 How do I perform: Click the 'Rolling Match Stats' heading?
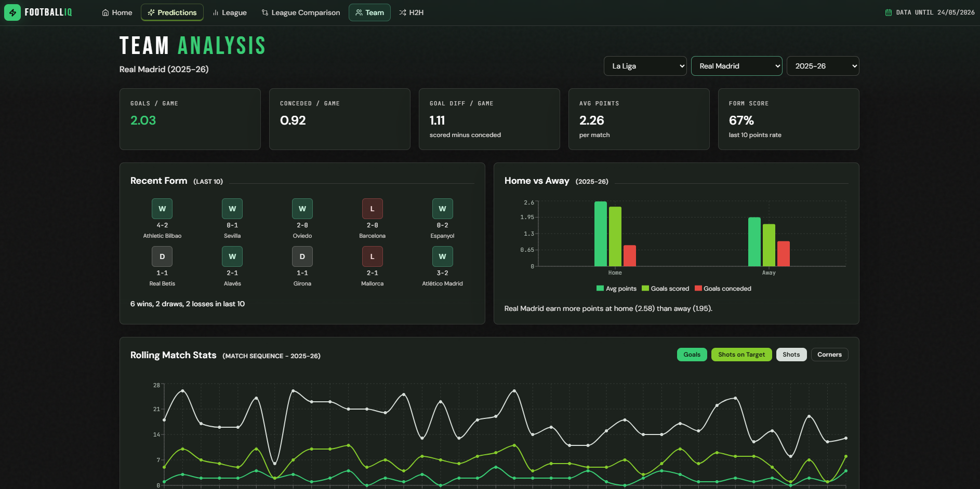(173, 355)
